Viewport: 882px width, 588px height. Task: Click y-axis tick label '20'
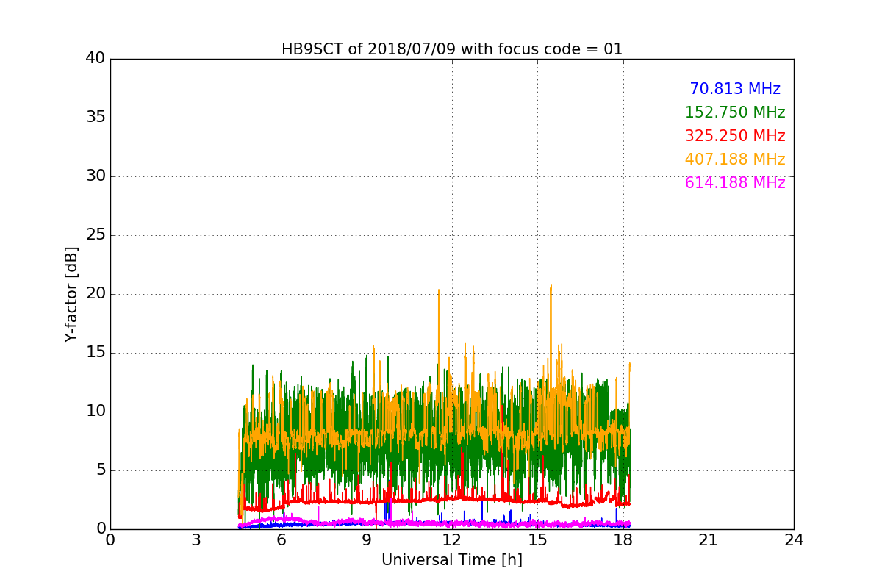point(96,294)
